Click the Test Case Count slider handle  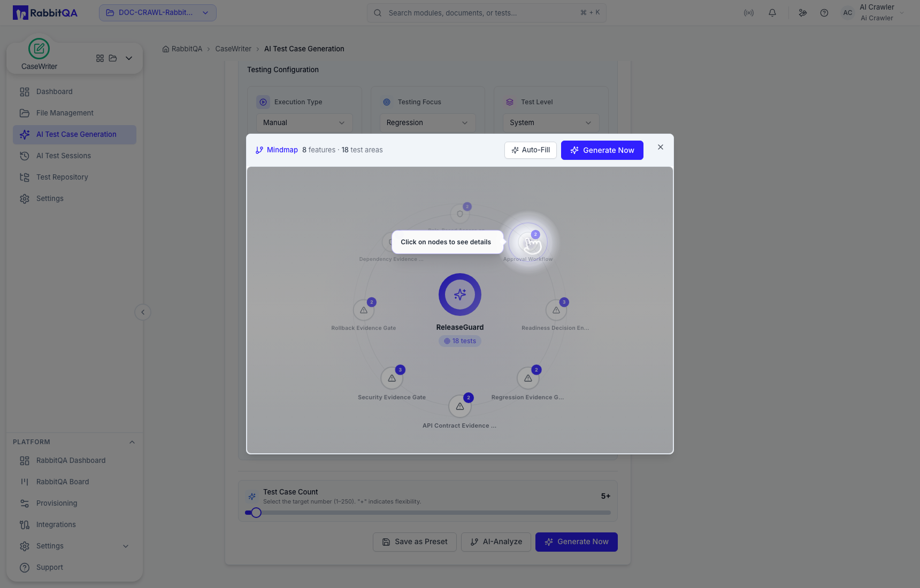[x=256, y=513]
